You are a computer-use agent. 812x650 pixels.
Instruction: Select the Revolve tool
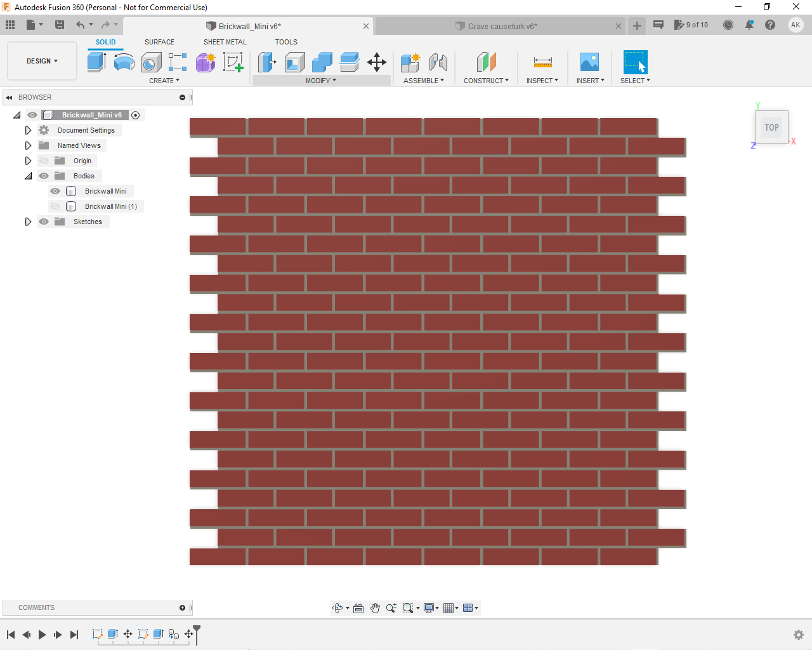[x=124, y=62]
